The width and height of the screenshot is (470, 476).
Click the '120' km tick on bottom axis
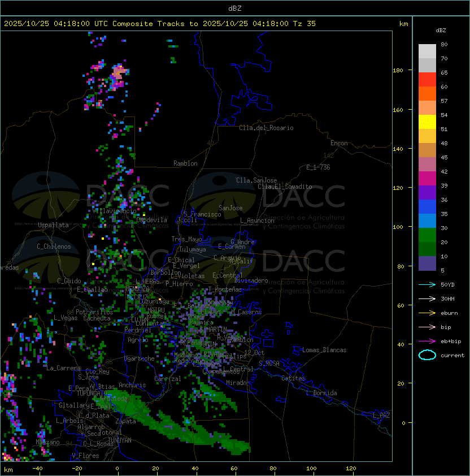point(351,469)
